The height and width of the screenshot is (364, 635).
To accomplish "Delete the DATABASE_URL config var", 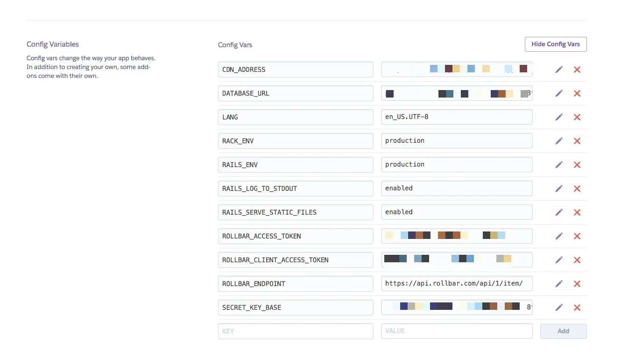I will pos(577,93).
